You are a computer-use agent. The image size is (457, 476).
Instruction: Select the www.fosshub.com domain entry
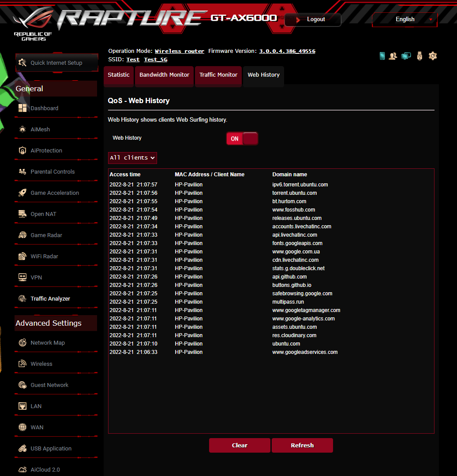point(293,210)
